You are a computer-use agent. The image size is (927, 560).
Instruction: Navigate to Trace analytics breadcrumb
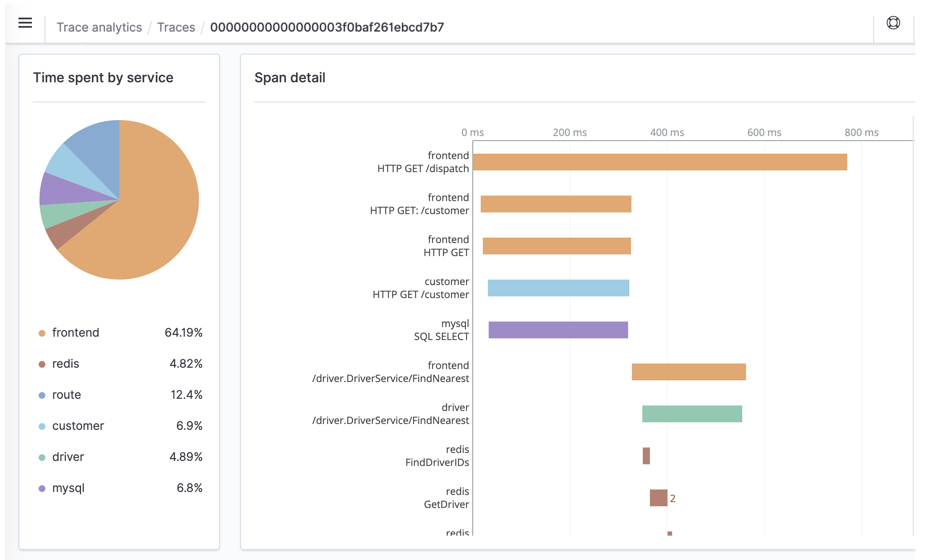pyautogui.click(x=99, y=27)
